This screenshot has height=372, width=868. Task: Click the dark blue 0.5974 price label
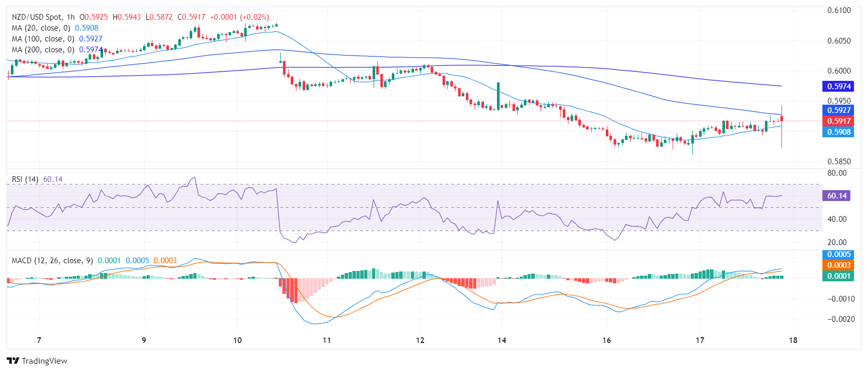coord(838,87)
